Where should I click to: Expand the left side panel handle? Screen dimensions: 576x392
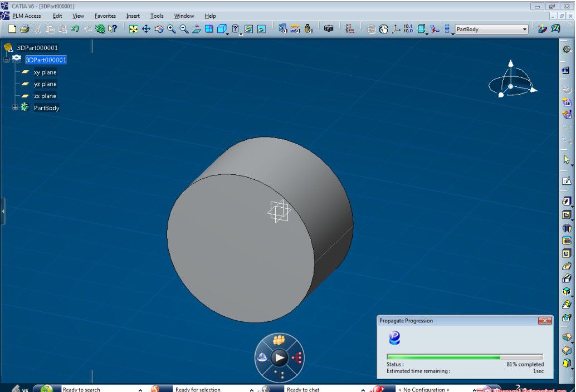pos(3,211)
